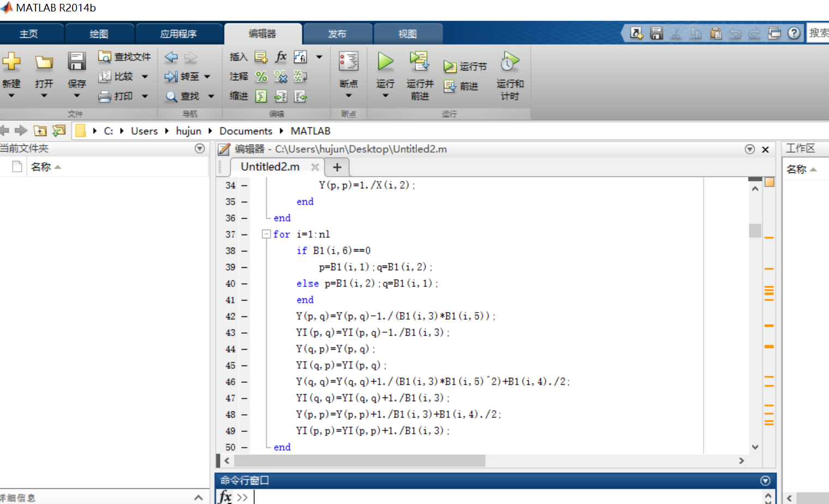829x504 pixels.
Task: Switch to the Home (主页) tab
Action: [28, 34]
